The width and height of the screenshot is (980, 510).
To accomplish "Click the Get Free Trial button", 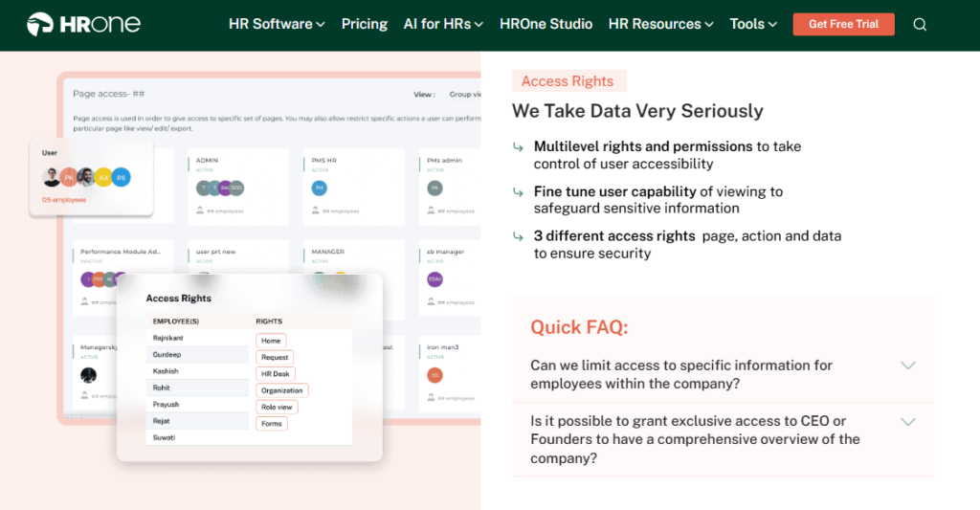I will click(x=843, y=24).
